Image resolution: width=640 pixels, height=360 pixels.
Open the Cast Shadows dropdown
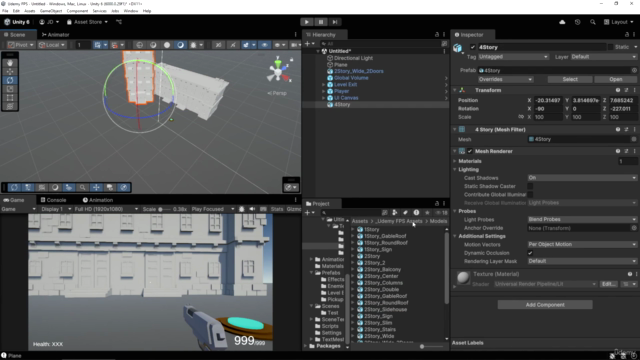(x=582, y=178)
